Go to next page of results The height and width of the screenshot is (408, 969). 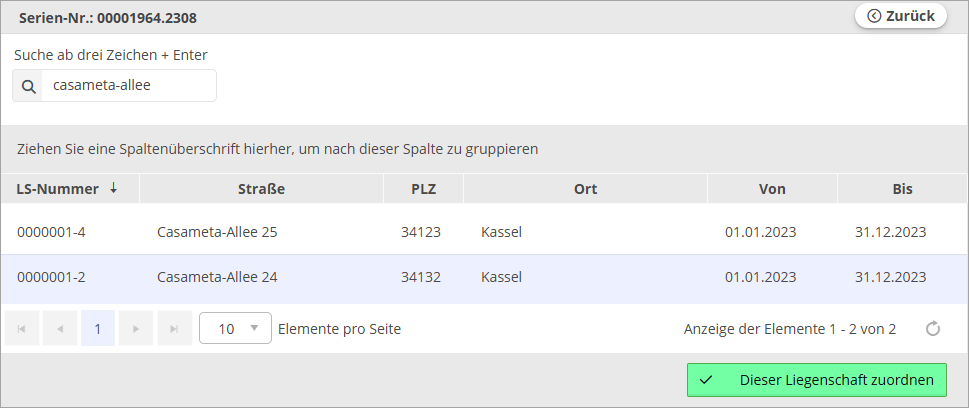(x=136, y=328)
